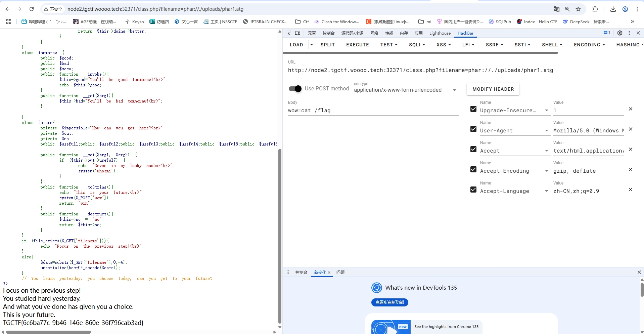Screen dimensions: 644x334
Task: Open the Chrome three-dot menu
Action: [x=637, y=9]
